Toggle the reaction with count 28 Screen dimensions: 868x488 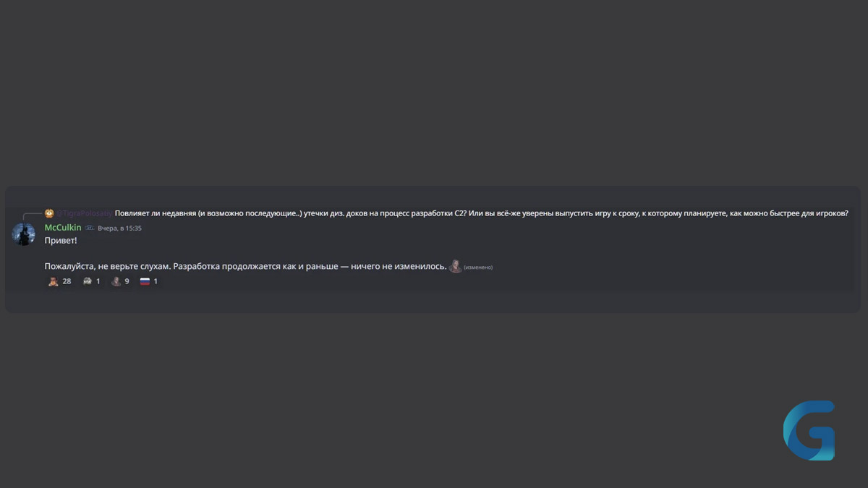click(x=60, y=281)
